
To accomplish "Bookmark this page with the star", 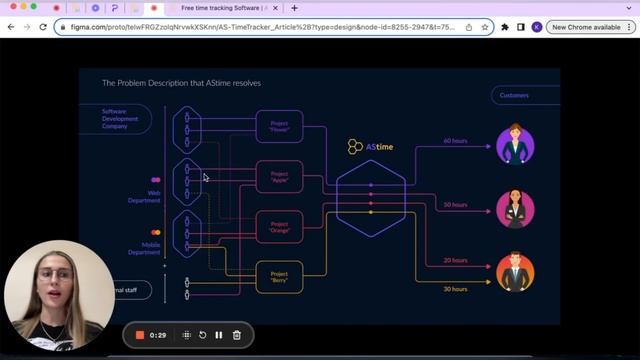I will (484, 27).
